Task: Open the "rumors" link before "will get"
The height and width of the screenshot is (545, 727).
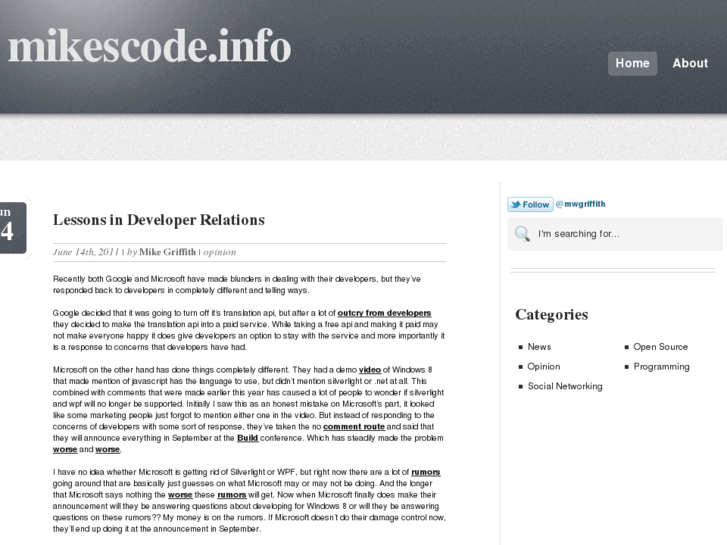Action: click(232, 495)
